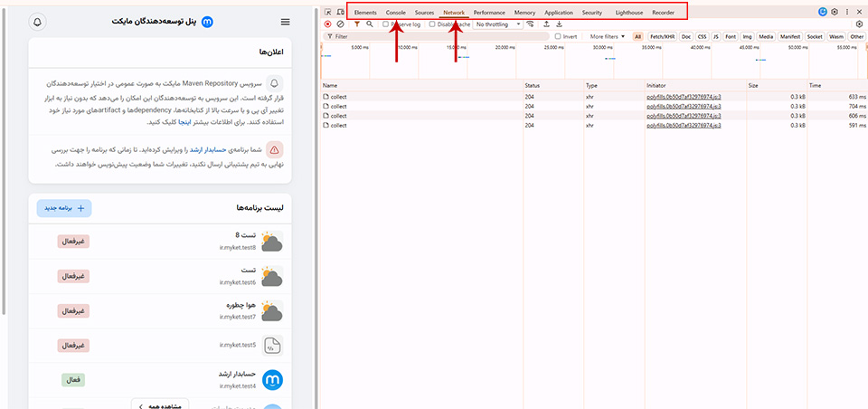Open the Lighthouse tab
Image resolution: width=868 pixels, height=409 pixels.
click(x=629, y=12)
